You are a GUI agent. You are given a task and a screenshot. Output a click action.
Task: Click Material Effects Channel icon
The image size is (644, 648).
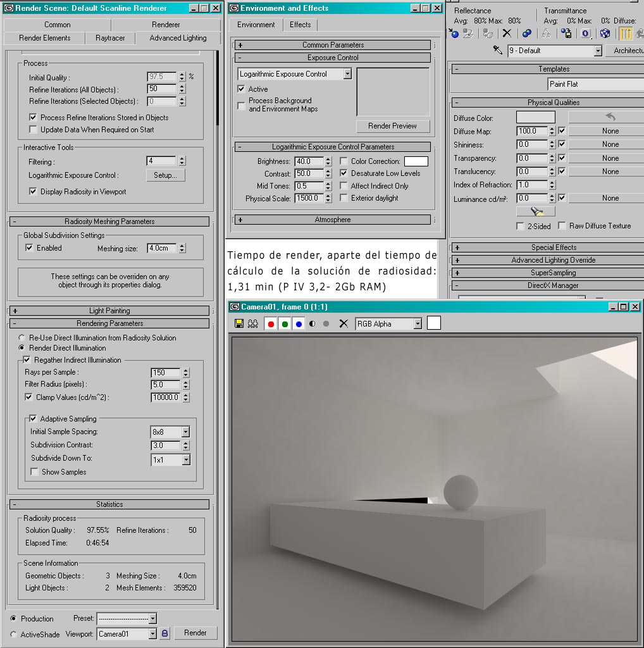click(585, 34)
